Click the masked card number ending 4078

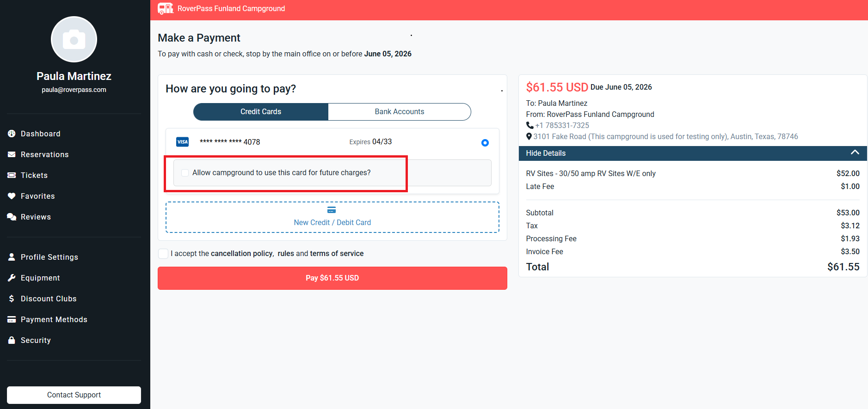[x=230, y=142]
